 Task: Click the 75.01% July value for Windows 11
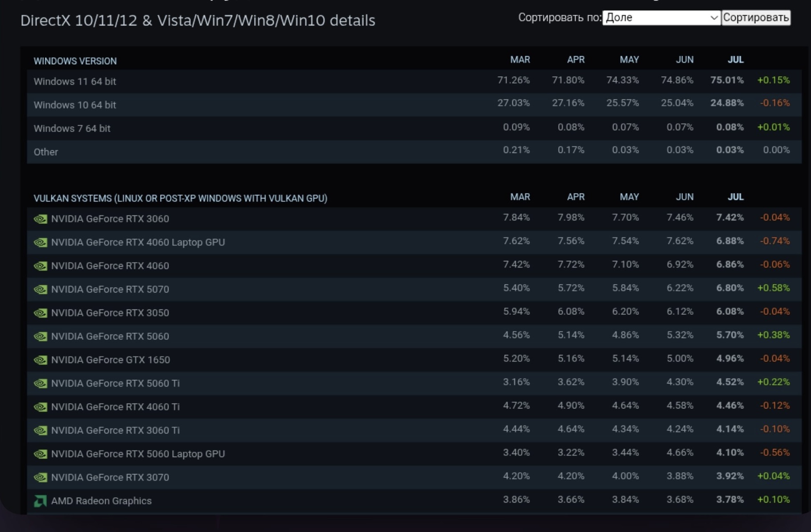click(x=727, y=80)
